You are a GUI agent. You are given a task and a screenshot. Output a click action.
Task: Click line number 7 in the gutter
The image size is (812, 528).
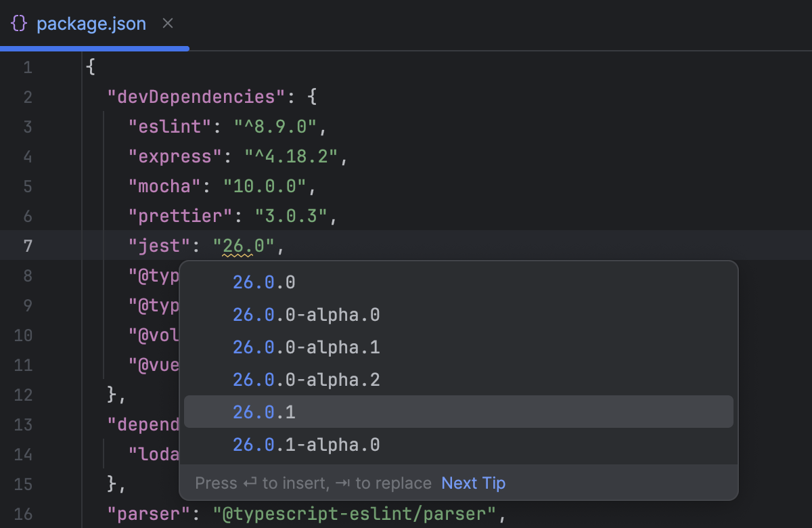coord(28,245)
